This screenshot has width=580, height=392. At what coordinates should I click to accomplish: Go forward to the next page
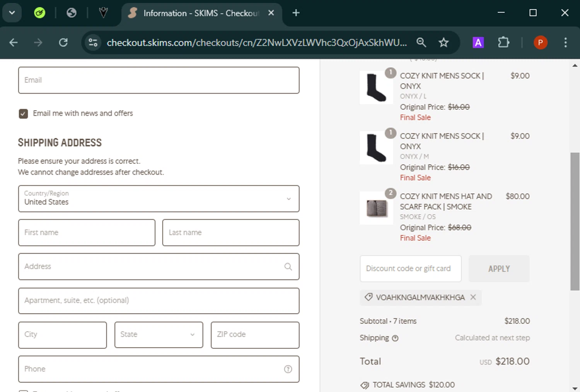(38, 43)
